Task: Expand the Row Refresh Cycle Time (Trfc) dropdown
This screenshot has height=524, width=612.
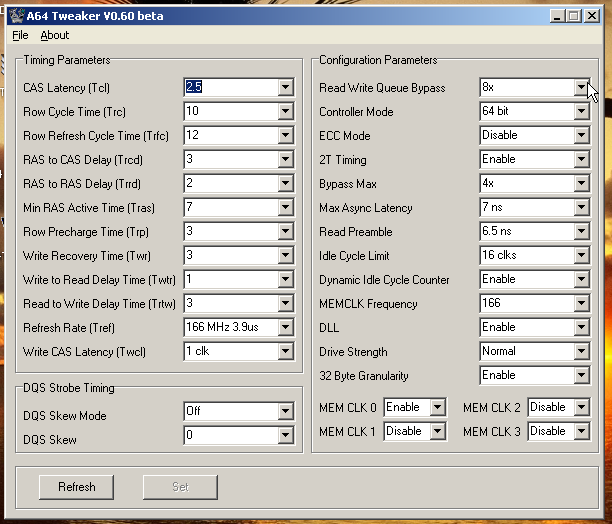Action: click(286, 135)
